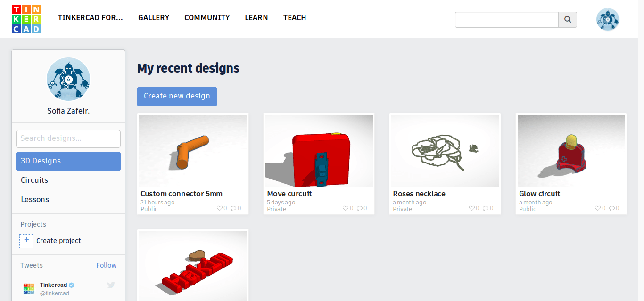Open your profile avatar menu
Screen dimensions: 644x301
(607, 19)
